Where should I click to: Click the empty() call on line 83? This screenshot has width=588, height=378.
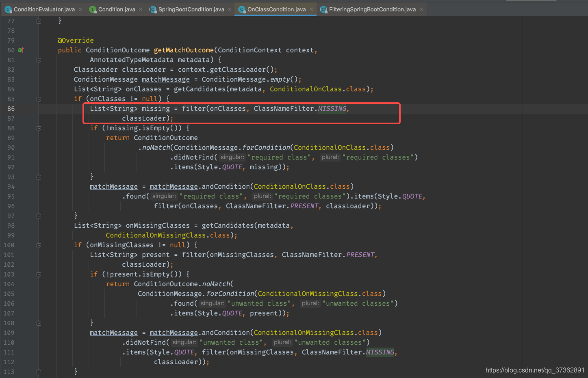coord(284,79)
